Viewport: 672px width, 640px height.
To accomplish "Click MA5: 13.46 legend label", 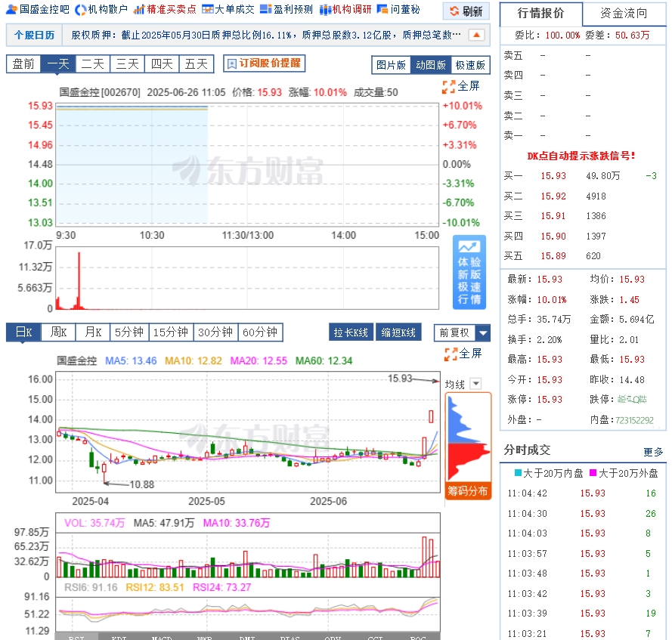I will click(x=131, y=360).
